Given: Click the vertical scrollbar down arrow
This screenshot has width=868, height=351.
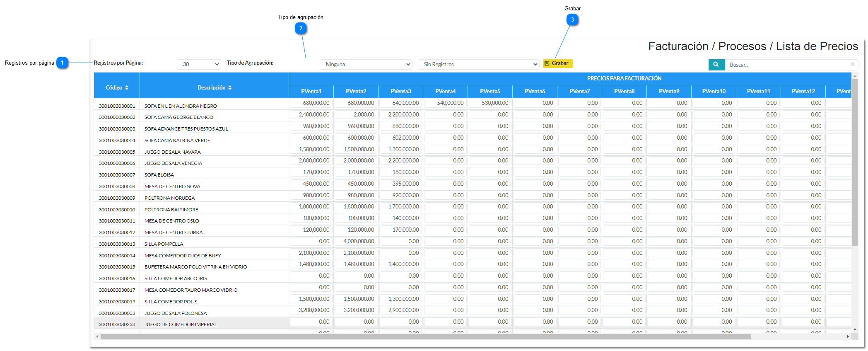Looking at the screenshot, I should click(855, 330).
